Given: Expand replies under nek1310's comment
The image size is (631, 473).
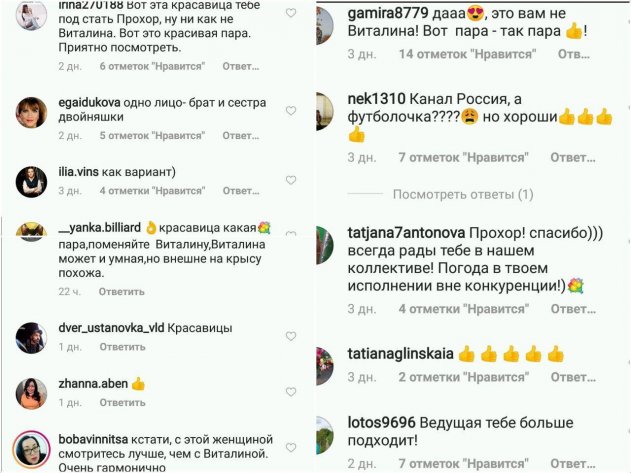Looking at the screenshot, I should 463,194.
